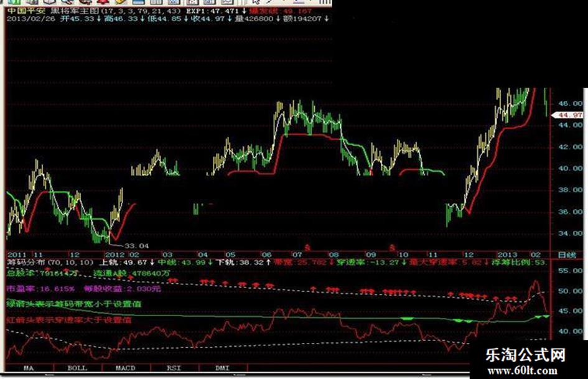The image size is (588, 379).
Task: Click the 05 month label on time axis
Action: click(x=230, y=255)
